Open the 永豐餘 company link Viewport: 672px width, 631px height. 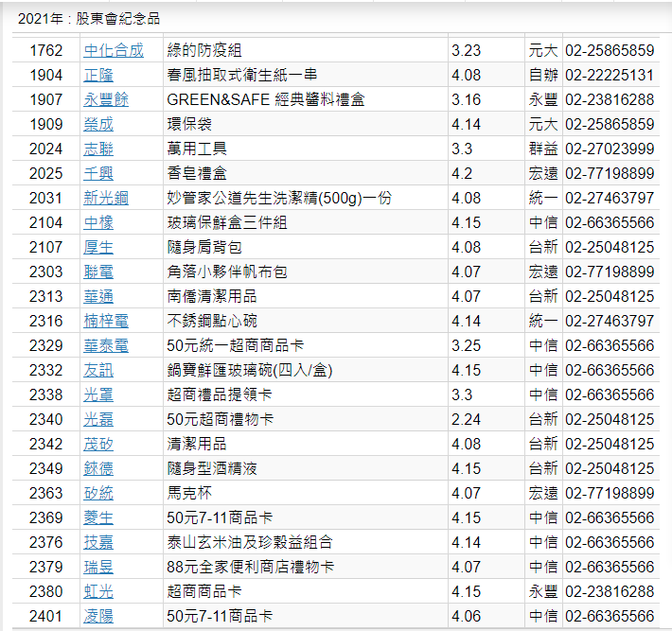coord(105,99)
